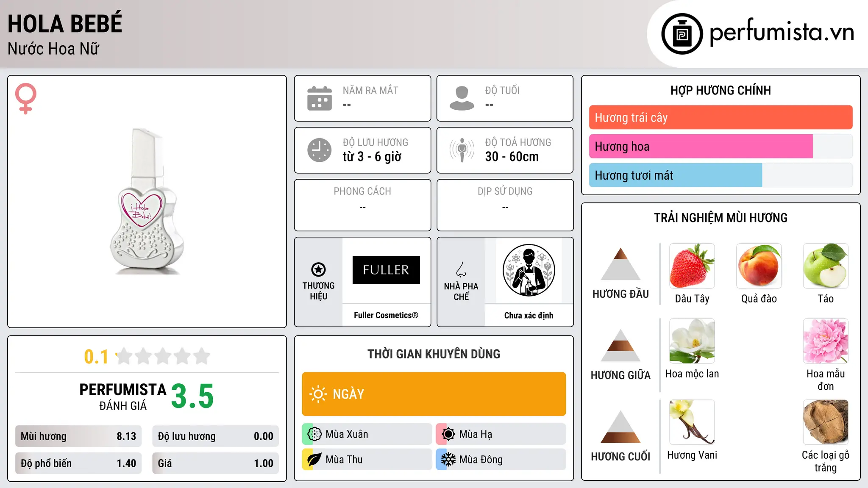Screen dimensions: 868x488
Task: Click the Hương giữa pyramid icon
Action: point(620,345)
